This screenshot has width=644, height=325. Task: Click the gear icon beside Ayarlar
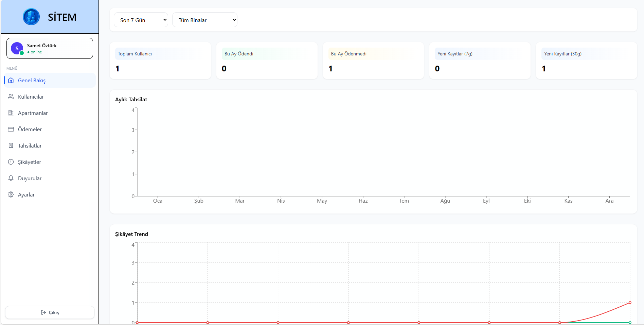(x=11, y=194)
